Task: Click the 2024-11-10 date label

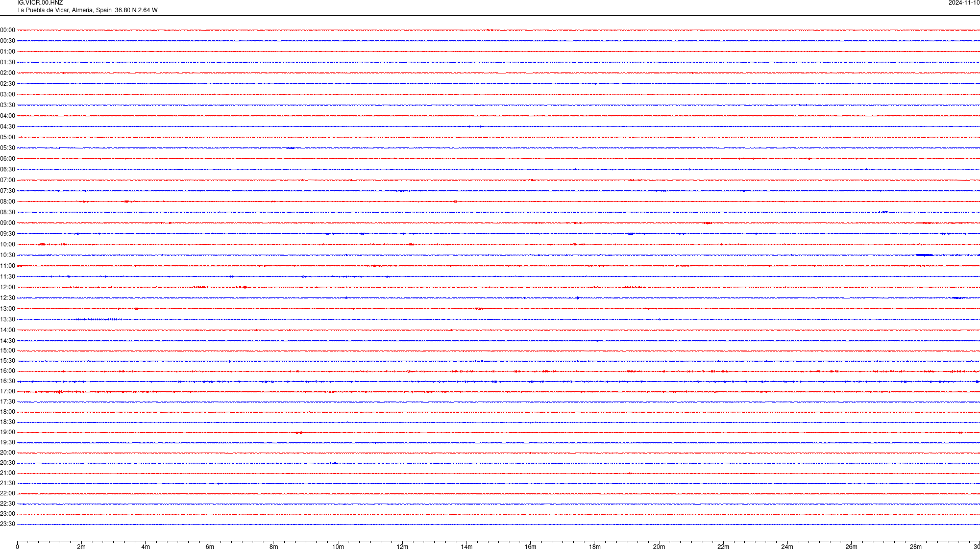Action: 964,3
